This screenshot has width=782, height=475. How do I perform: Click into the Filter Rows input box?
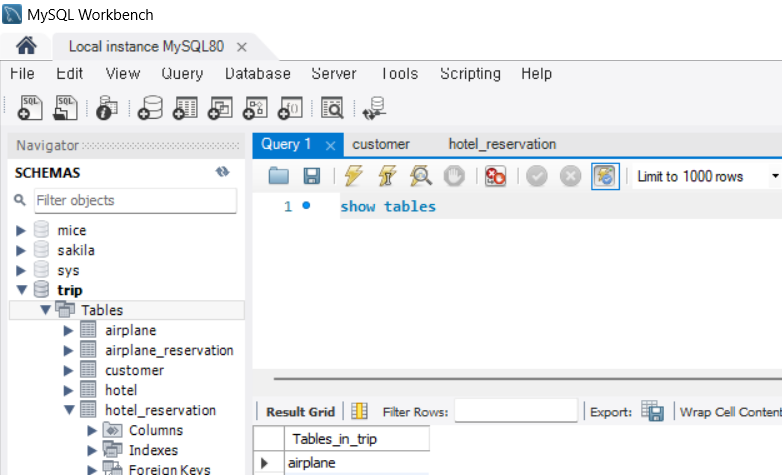click(x=516, y=411)
